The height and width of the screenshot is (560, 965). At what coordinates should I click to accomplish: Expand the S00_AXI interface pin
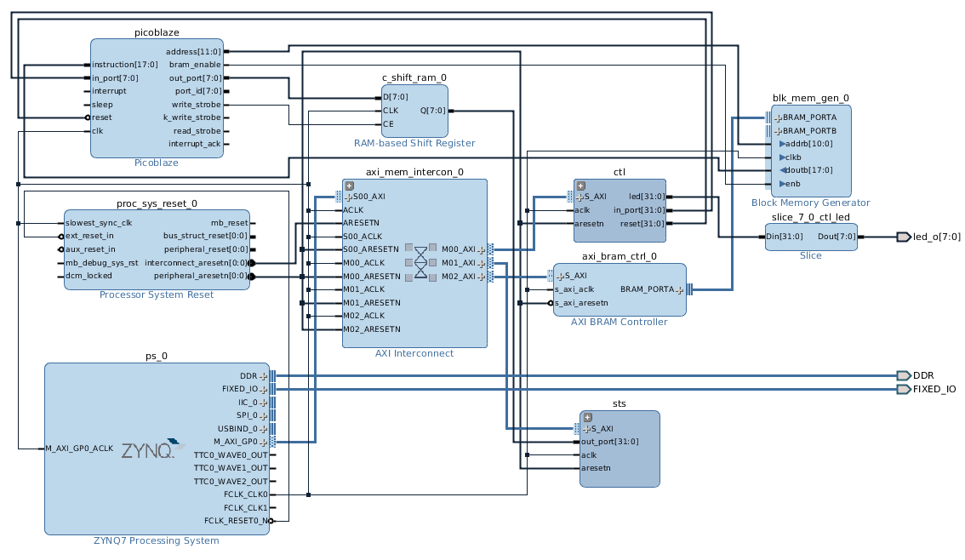tap(348, 197)
